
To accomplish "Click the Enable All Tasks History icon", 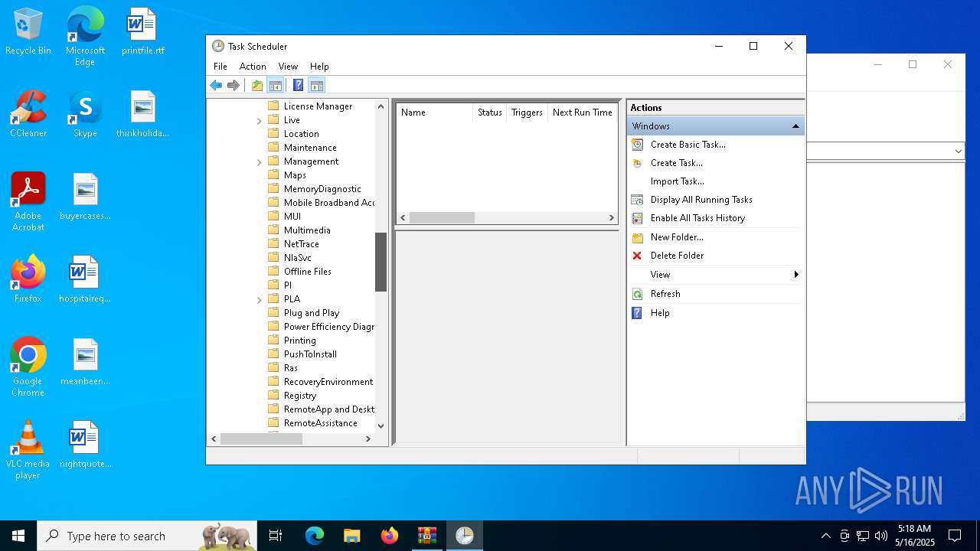I will pos(637,217).
